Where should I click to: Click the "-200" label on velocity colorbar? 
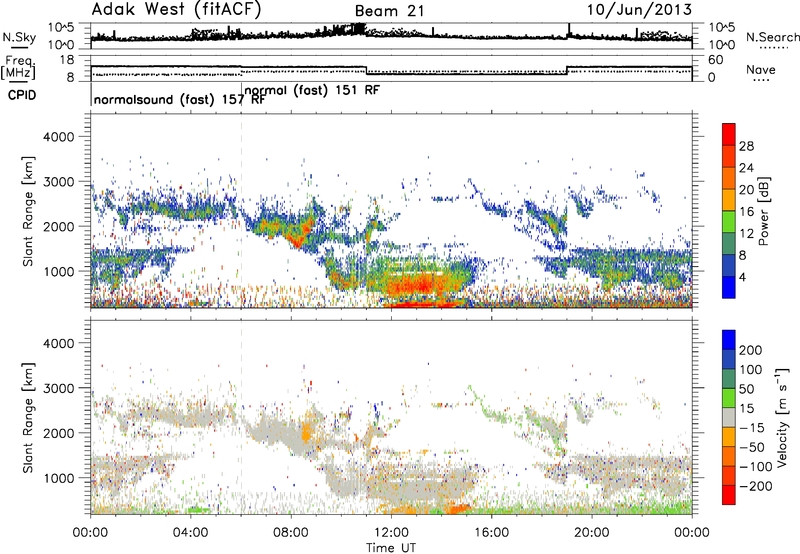pos(756,486)
